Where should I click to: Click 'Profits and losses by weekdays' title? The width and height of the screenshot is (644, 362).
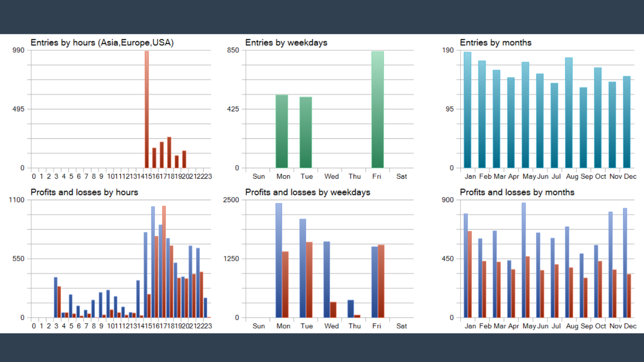coord(308,192)
